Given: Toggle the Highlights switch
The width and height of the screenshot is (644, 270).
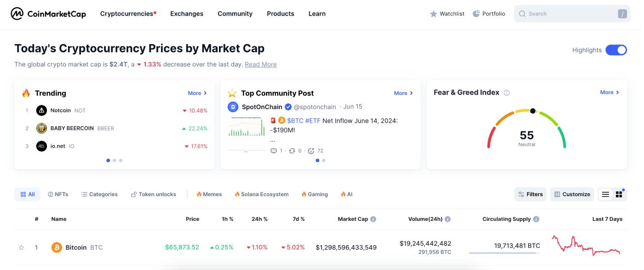Looking at the screenshot, I should (x=616, y=50).
